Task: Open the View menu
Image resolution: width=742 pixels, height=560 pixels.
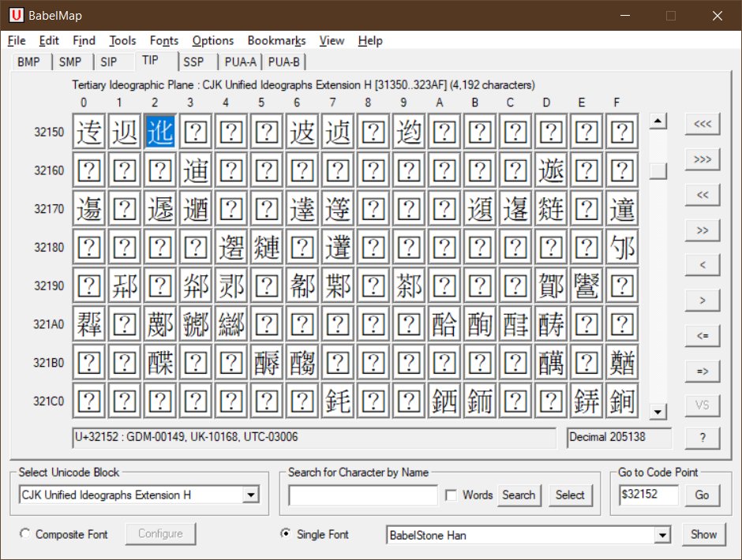Action: (x=332, y=41)
